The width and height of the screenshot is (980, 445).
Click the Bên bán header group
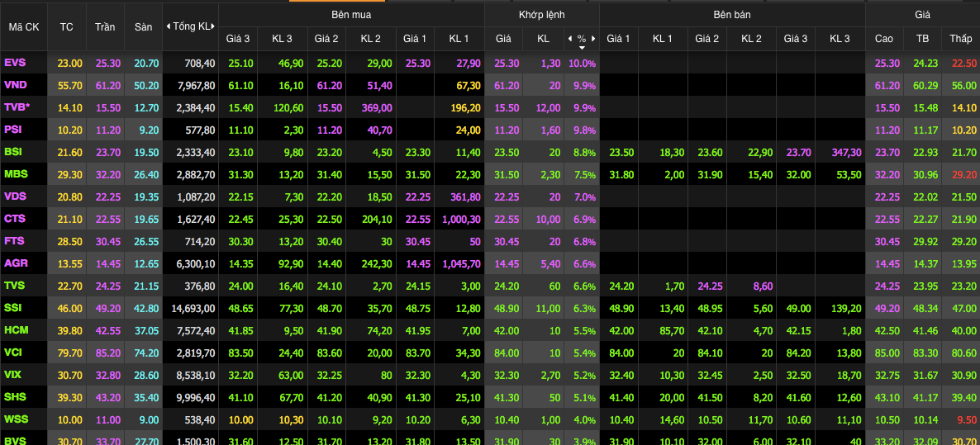(x=732, y=15)
